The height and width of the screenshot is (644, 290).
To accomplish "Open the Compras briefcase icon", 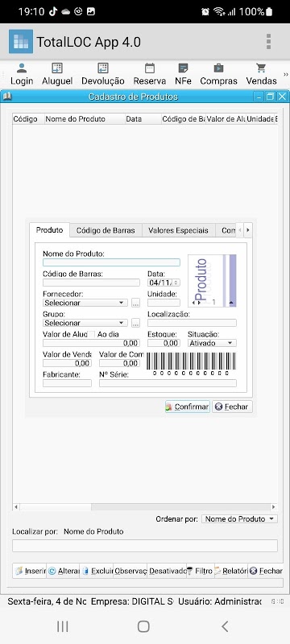I will (218, 68).
